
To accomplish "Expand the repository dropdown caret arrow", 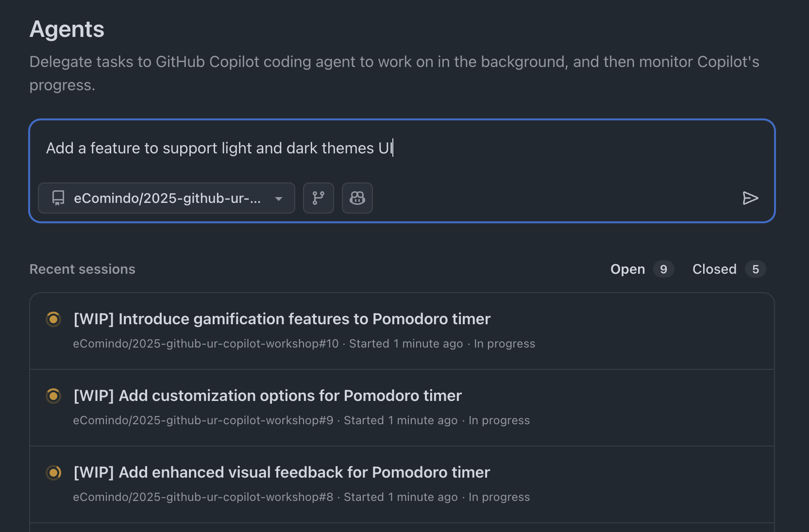I will point(279,199).
